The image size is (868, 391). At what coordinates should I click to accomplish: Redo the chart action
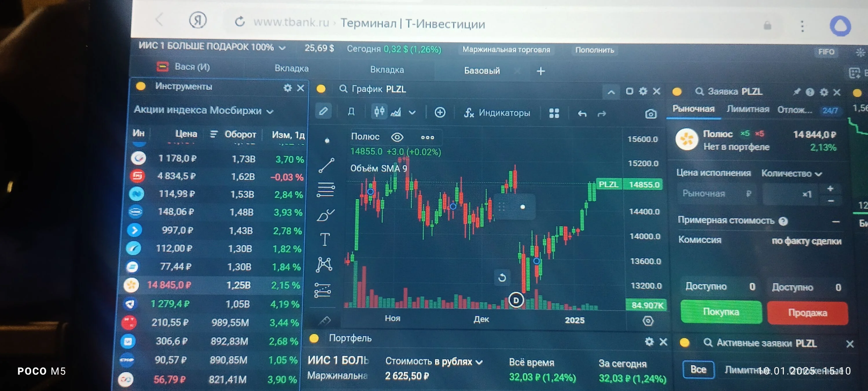pos(602,114)
